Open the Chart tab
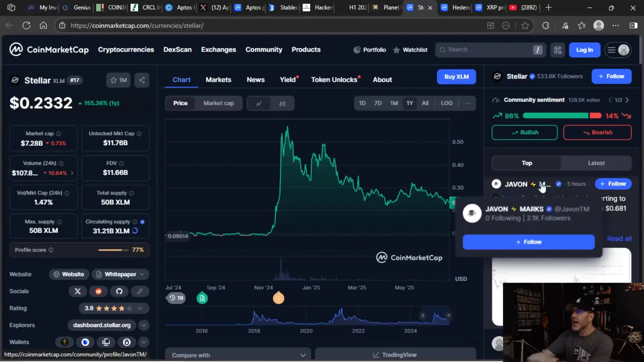 click(x=181, y=80)
